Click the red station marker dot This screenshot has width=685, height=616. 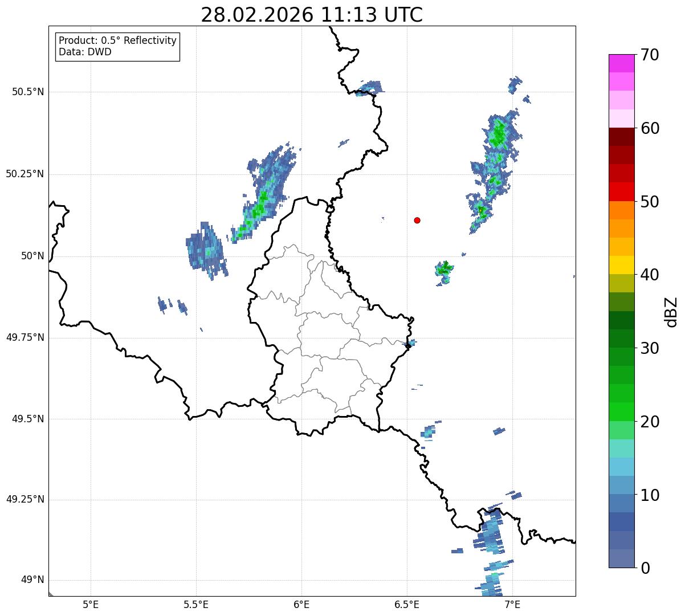(x=417, y=220)
